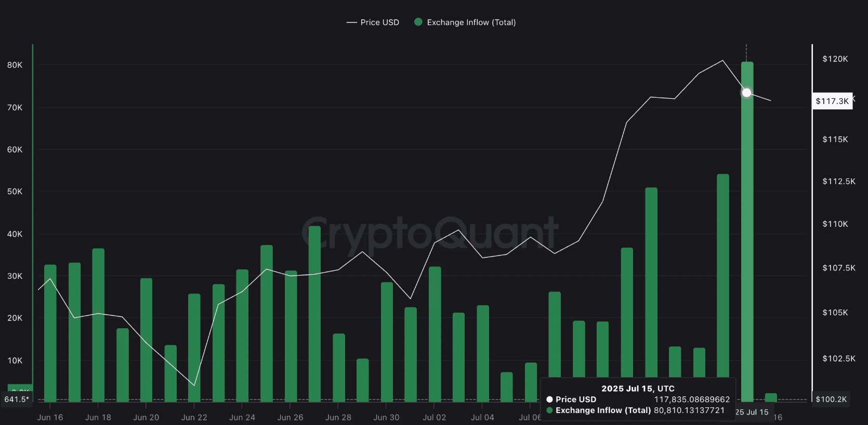This screenshot has width=868, height=425.
Task: Click the '10K' left axis label
Action: click(15, 360)
